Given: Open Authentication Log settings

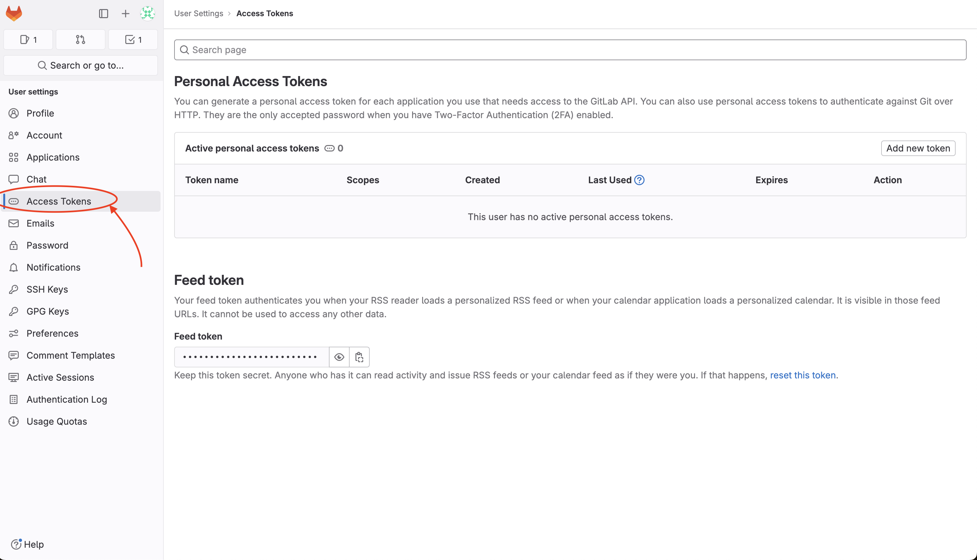Looking at the screenshot, I should pos(66,399).
